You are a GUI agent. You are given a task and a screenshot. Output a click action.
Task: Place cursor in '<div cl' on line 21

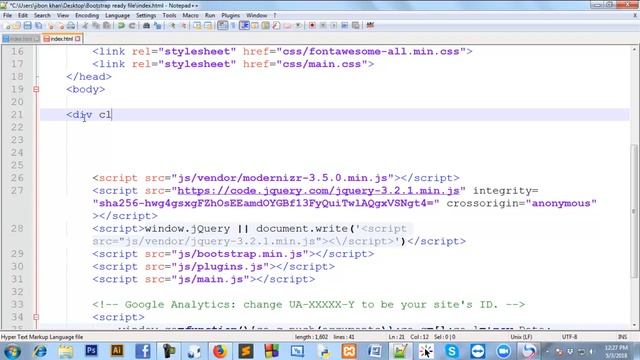[x=89, y=115]
